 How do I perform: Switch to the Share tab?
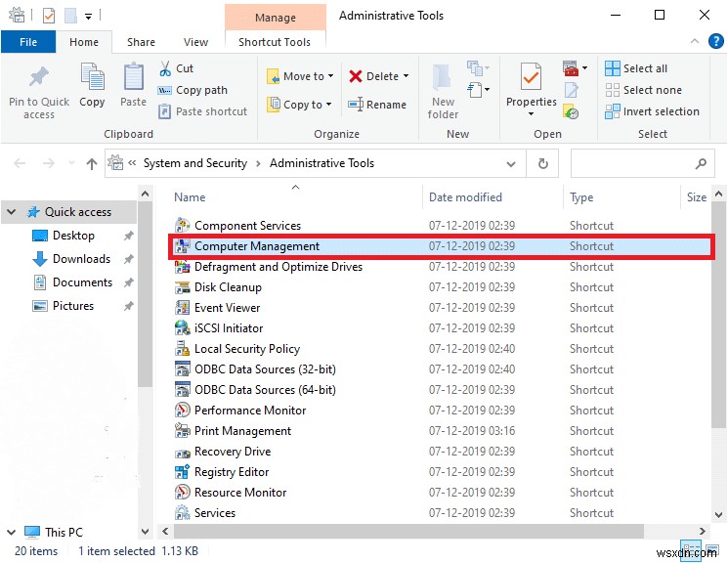[x=141, y=42]
